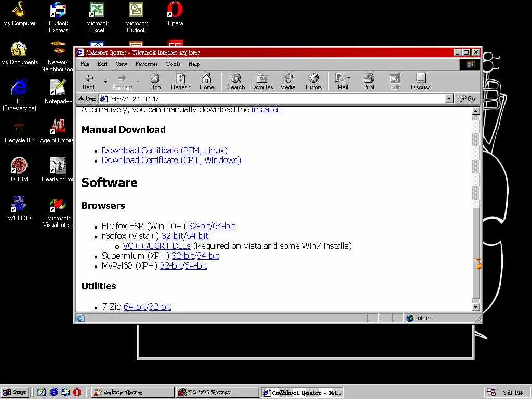Select the Network Neighborhood desktop icon

coord(57,56)
